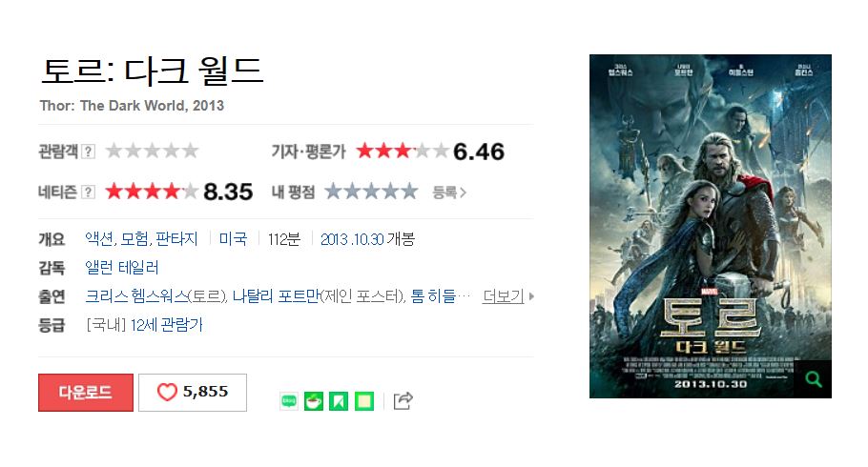Open actor 크리스 헴스워스's page

coord(136,296)
